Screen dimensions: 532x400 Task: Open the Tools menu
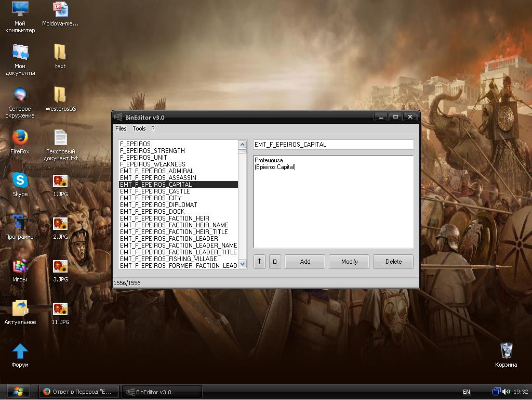click(139, 128)
